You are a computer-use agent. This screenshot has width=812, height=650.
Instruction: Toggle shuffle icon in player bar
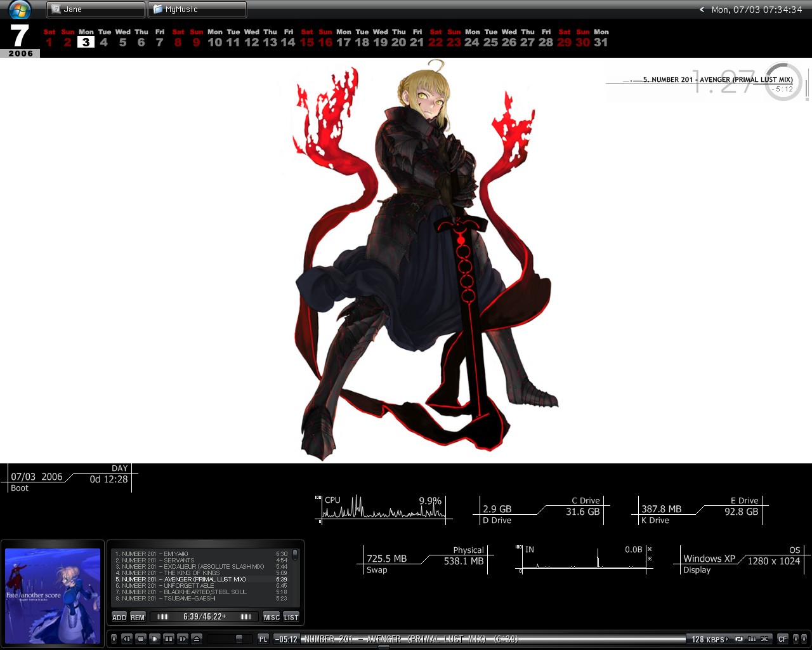(765, 639)
